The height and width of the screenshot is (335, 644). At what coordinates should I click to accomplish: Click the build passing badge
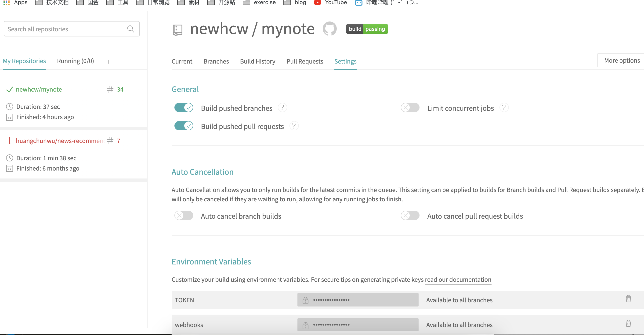pos(367,29)
